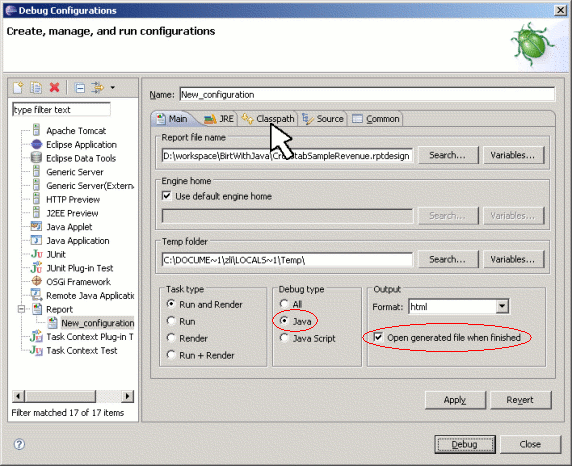572x466 pixels.
Task: Open the Common tab
Action: pyautogui.click(x=376, y=119)
